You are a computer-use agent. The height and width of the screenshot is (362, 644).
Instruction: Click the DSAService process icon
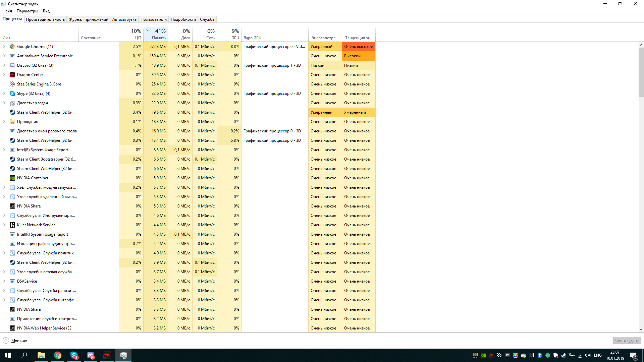[12, 281]
